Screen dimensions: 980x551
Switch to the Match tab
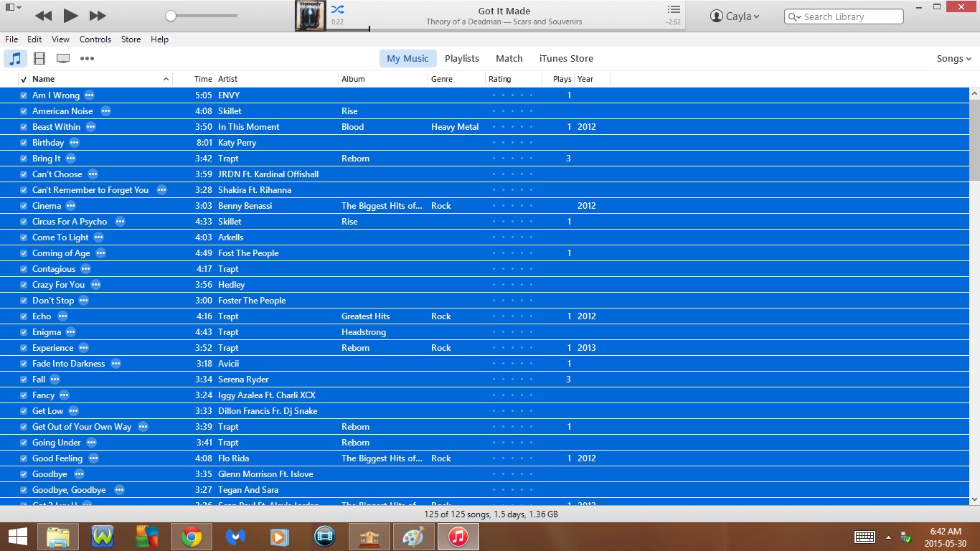[x=509, y=59]
